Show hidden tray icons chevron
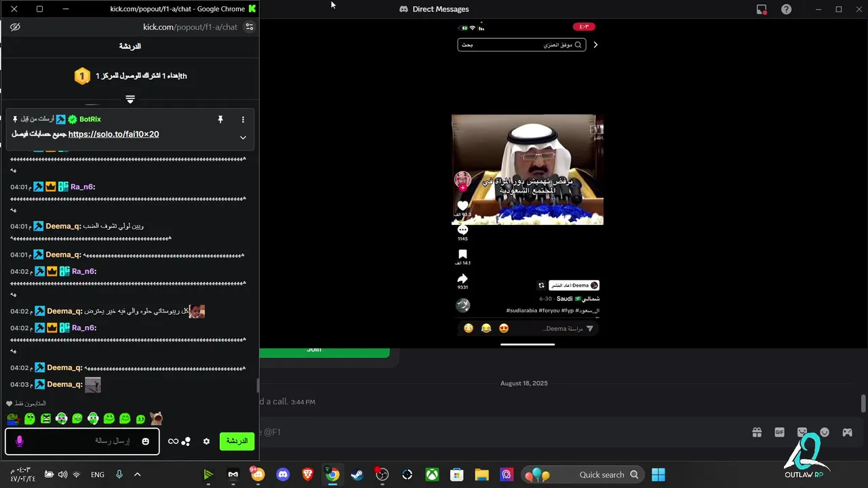Screen dimensions: 868x488 coord(137,474)
